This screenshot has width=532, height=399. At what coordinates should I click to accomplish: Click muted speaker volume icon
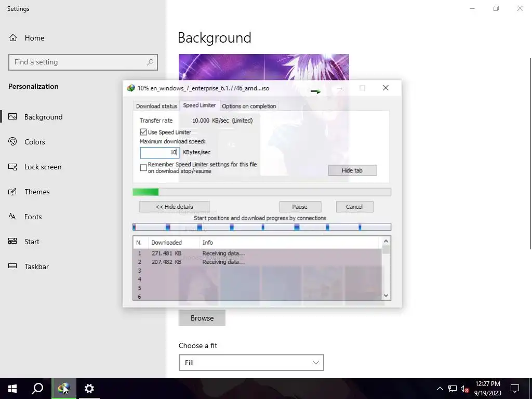click(x=464, y=389)
